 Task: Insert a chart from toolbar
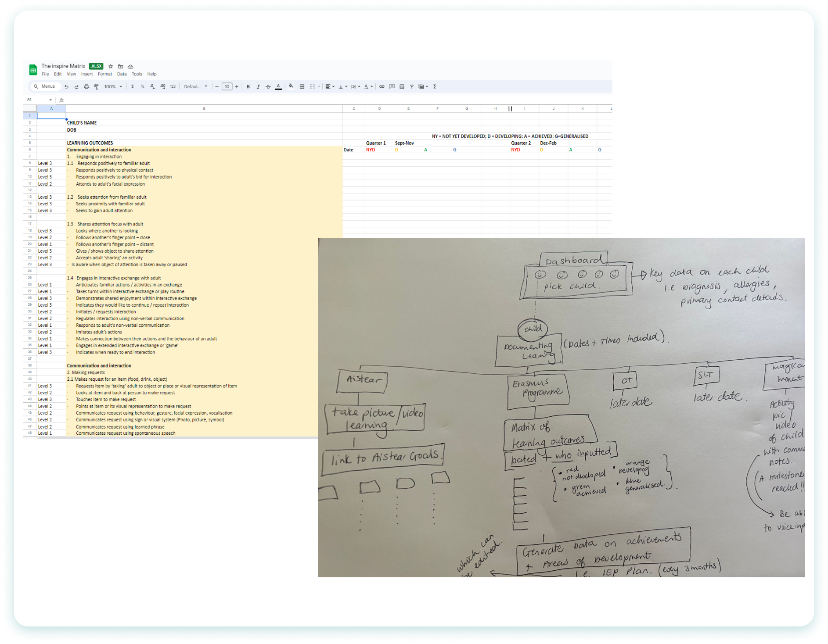pos(402,87)
